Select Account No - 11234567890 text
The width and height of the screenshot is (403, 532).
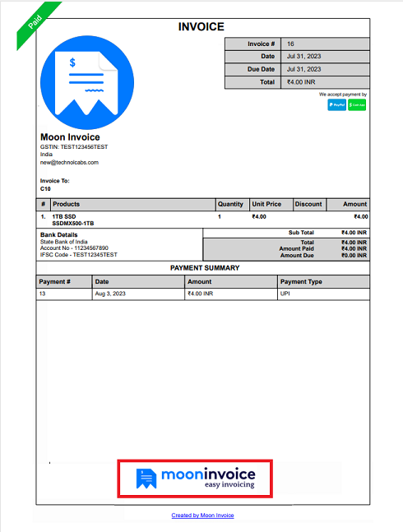coord(74,248)
